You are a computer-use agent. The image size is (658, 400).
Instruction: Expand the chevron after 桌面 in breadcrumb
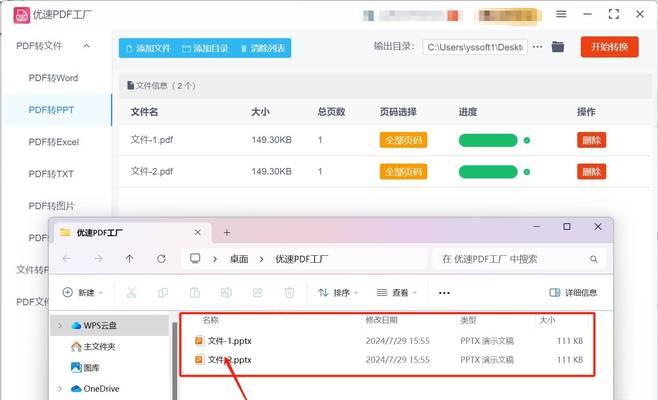point(261,259)
